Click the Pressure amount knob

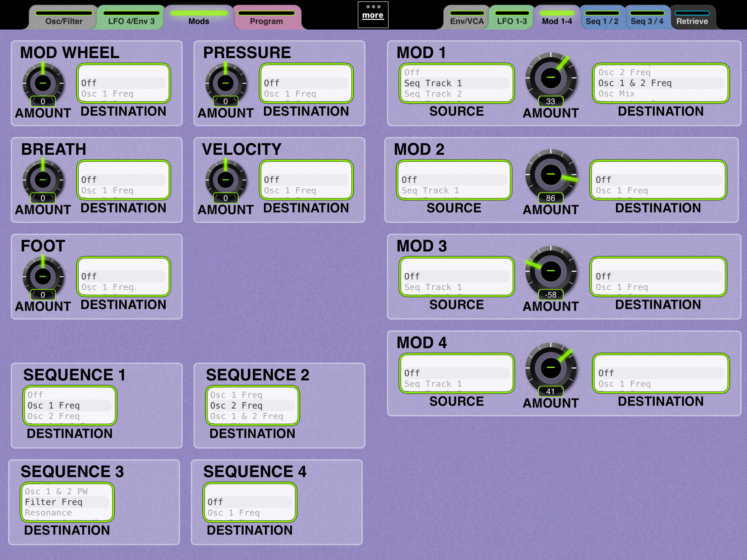click(226, 83)
